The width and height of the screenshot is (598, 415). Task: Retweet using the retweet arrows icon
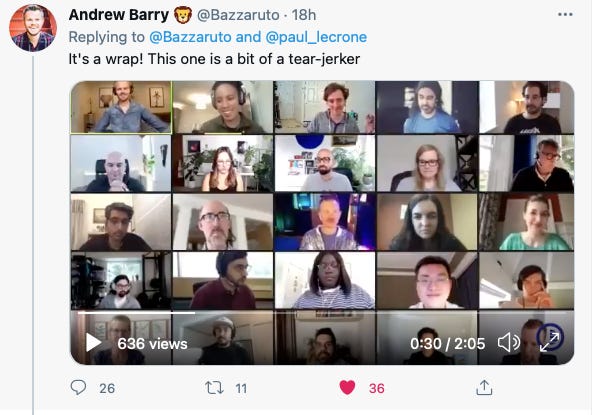[214, 388]
